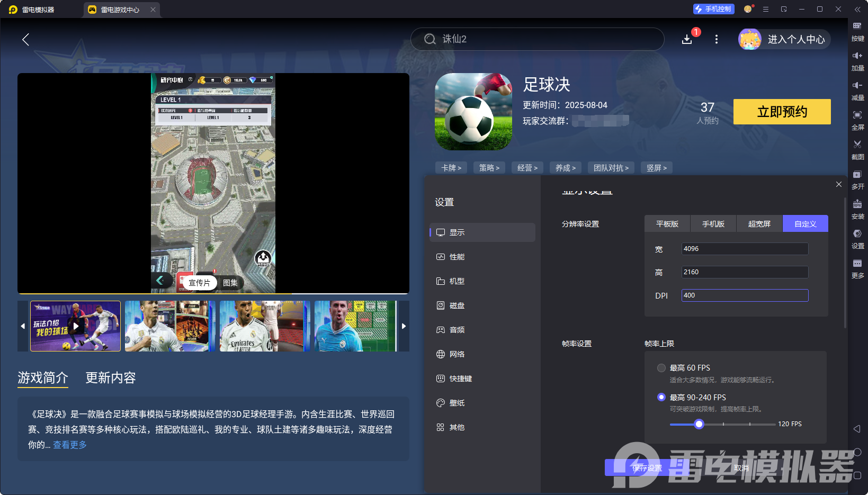This screenshot has width=868, height=495.
Task: Expand the 卡牌 tag
Action: [451, 168]
